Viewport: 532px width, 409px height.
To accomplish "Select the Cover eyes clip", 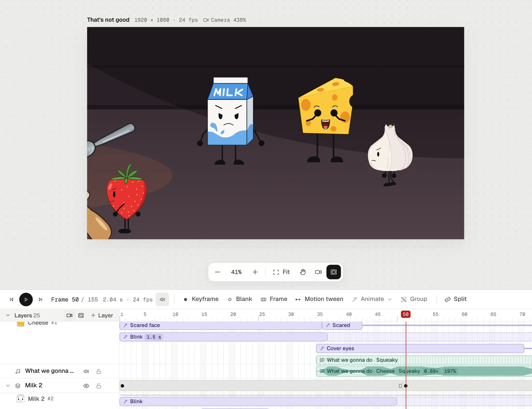I will pyautogui.click(x=420, y=348).
